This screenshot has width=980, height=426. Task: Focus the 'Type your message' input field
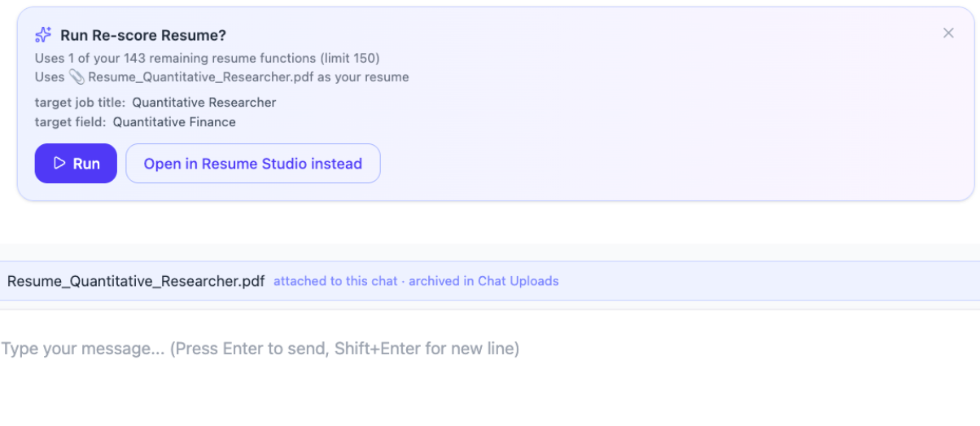click(490, 349)
